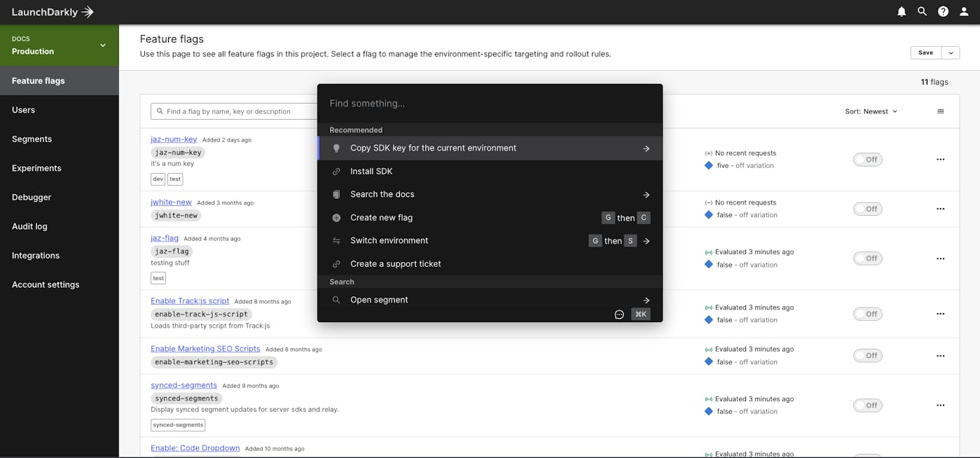
Task: Open the jaz-flag link
Action: click(165, 238)
